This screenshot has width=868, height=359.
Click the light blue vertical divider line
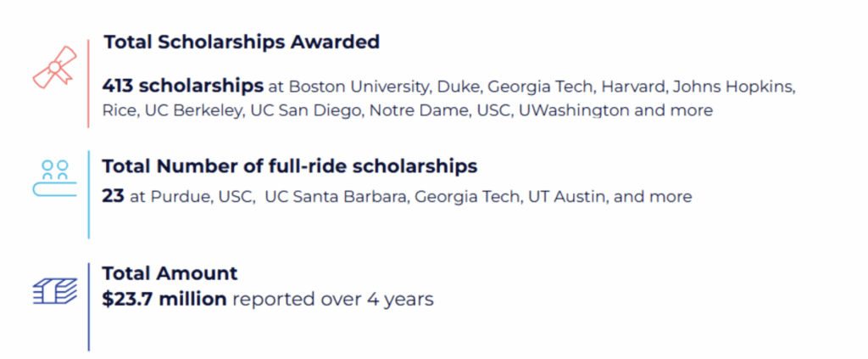88,194
